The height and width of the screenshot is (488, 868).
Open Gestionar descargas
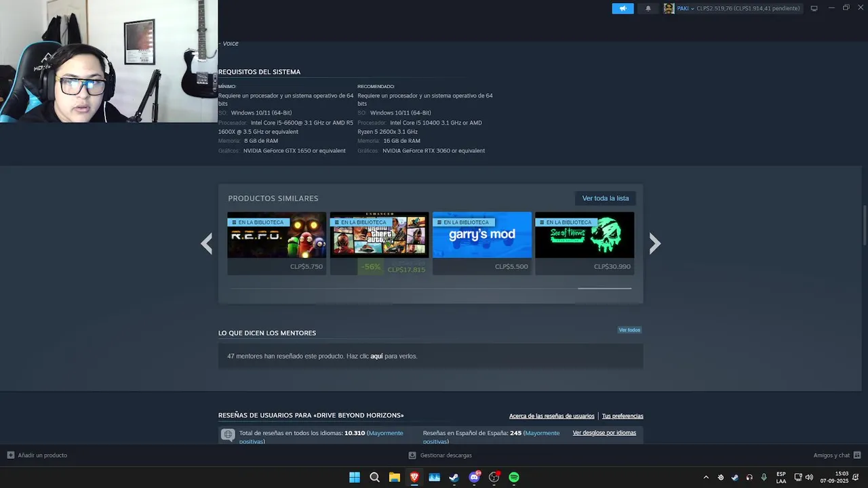446,455
